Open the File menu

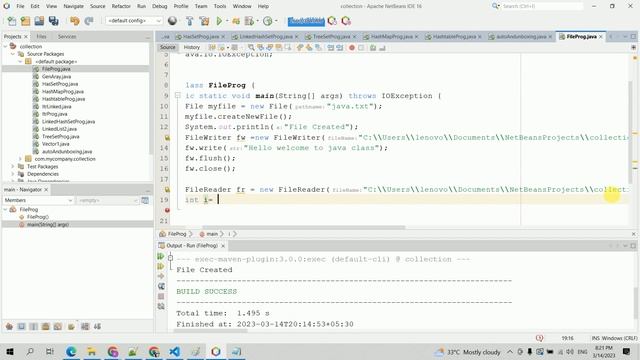(20, 6)
